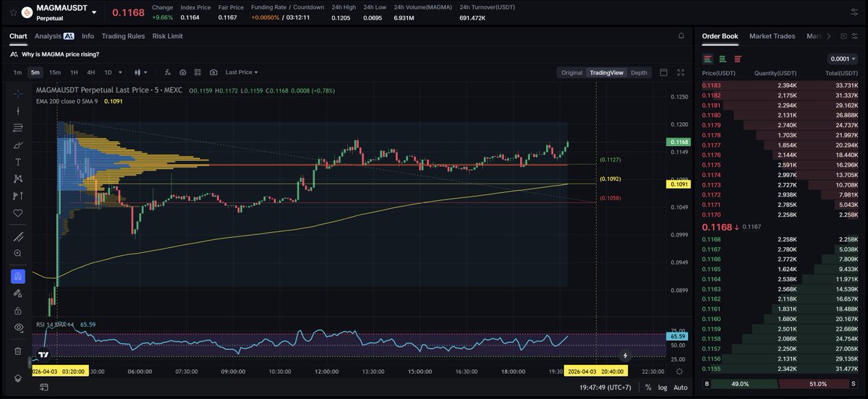Switch timeframe to 1m
Image resolution: width=868 pixels, height=399 pixels.
click(x=17, y=72)
